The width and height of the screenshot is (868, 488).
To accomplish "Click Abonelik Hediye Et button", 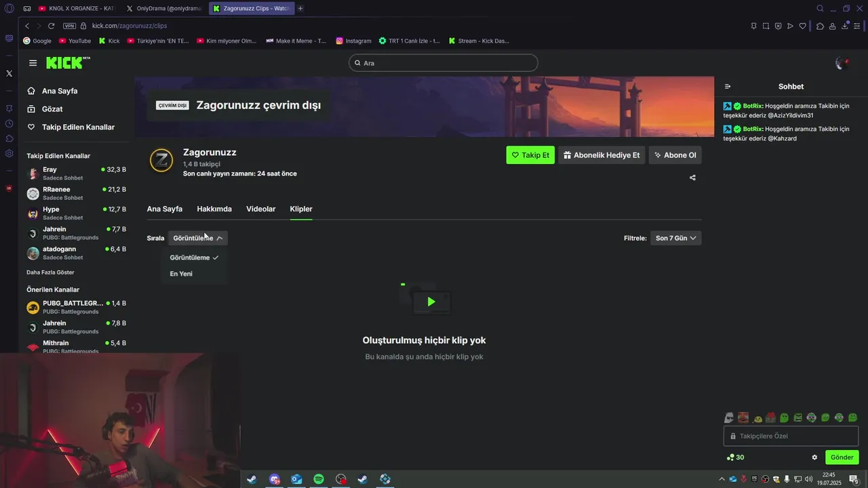I will click(601, 155).
